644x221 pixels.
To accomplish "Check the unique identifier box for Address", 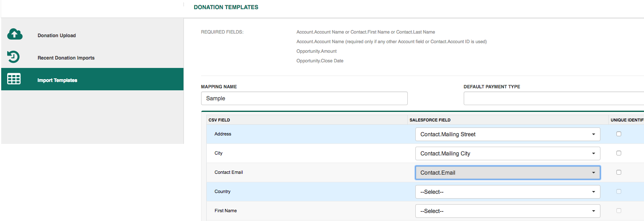I will coord(618,134).
